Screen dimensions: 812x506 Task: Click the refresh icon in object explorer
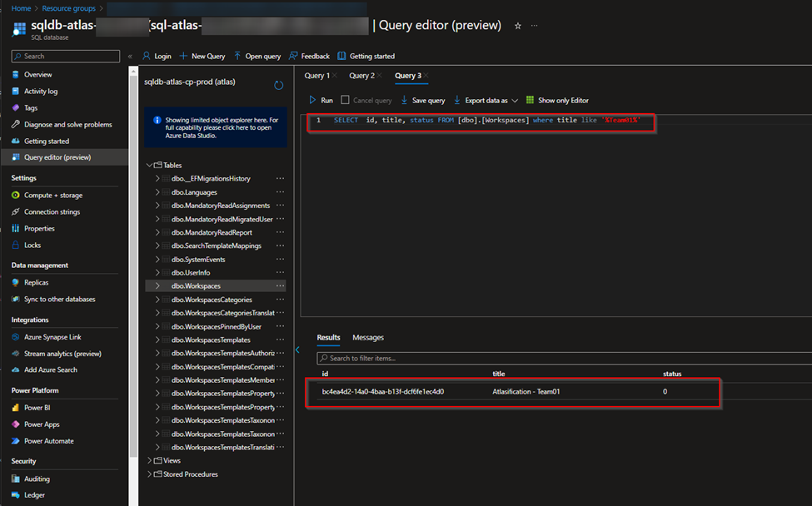(x=278, y=86)
